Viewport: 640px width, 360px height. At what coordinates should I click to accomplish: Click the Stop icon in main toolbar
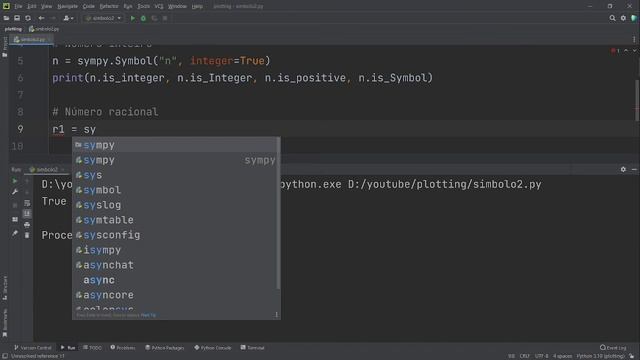tap(165, 18)
